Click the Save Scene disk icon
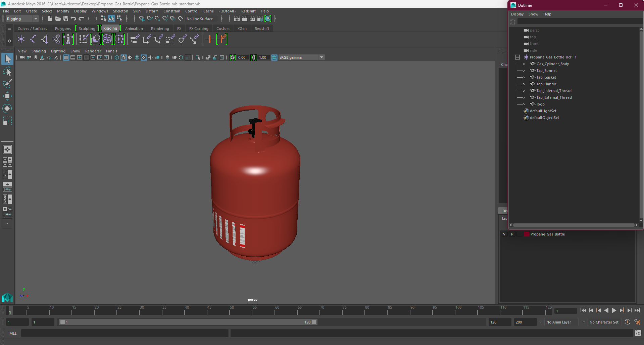Screen dimensions: 644x345 coord(66,19)
